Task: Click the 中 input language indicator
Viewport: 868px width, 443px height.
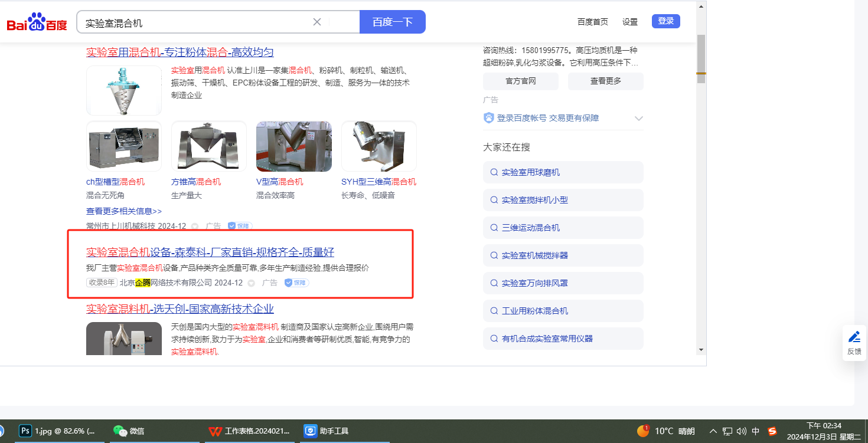Action: 756,431
